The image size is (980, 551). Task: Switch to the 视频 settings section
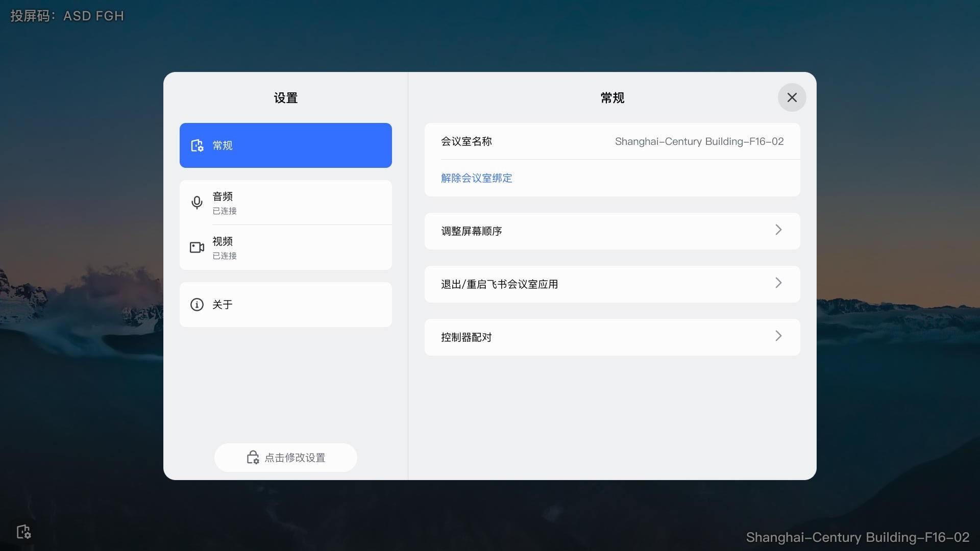coord(285,247)
